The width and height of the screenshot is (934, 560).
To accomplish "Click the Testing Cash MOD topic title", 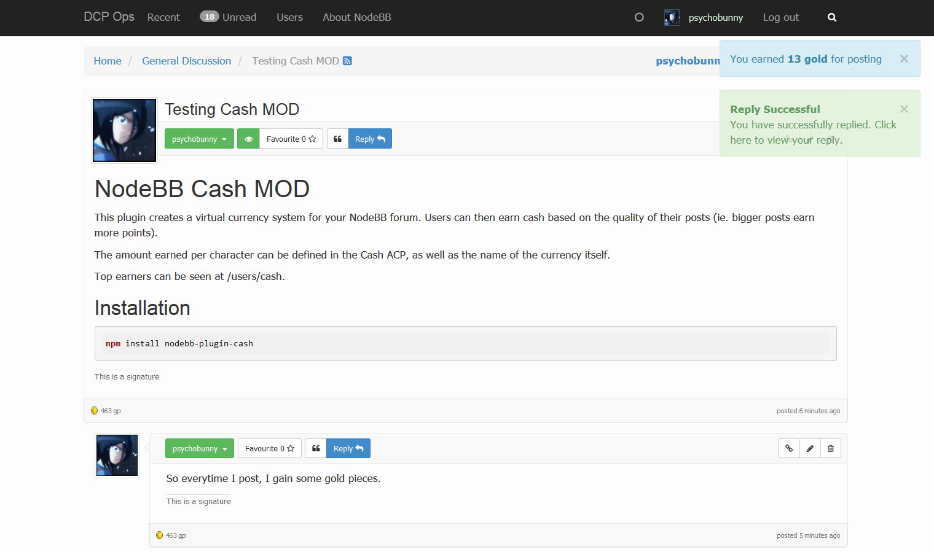I will [232, 109].
